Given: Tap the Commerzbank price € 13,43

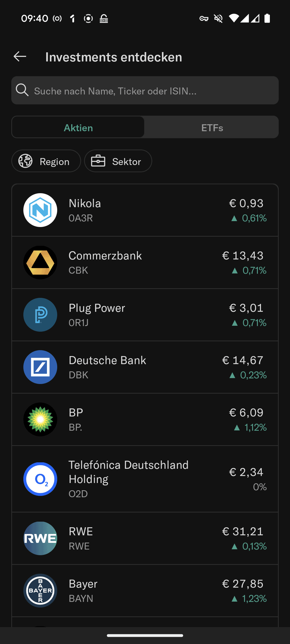Looking at the screenshot, I should tap(243, 256).
